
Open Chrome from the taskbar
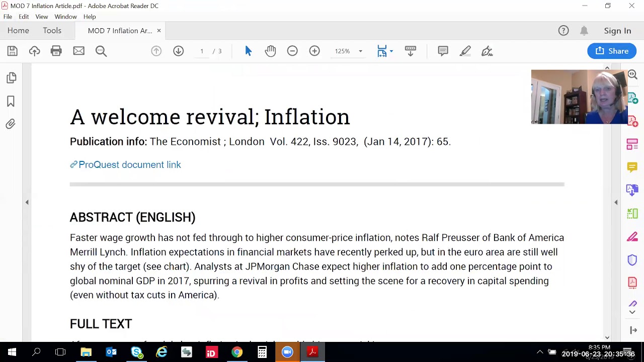[x=237, y=352]
